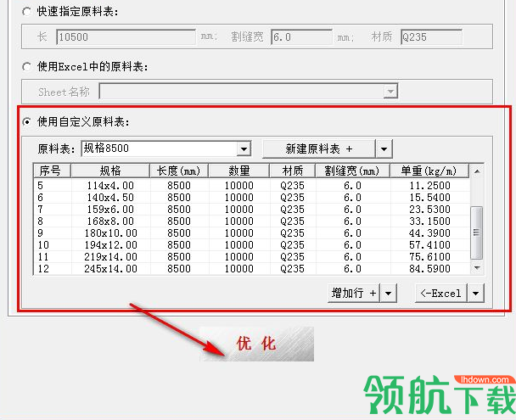Select cell 140x4.50 in row 6
Viewport: 516px width, 420px height.
(x=110, y=198)
